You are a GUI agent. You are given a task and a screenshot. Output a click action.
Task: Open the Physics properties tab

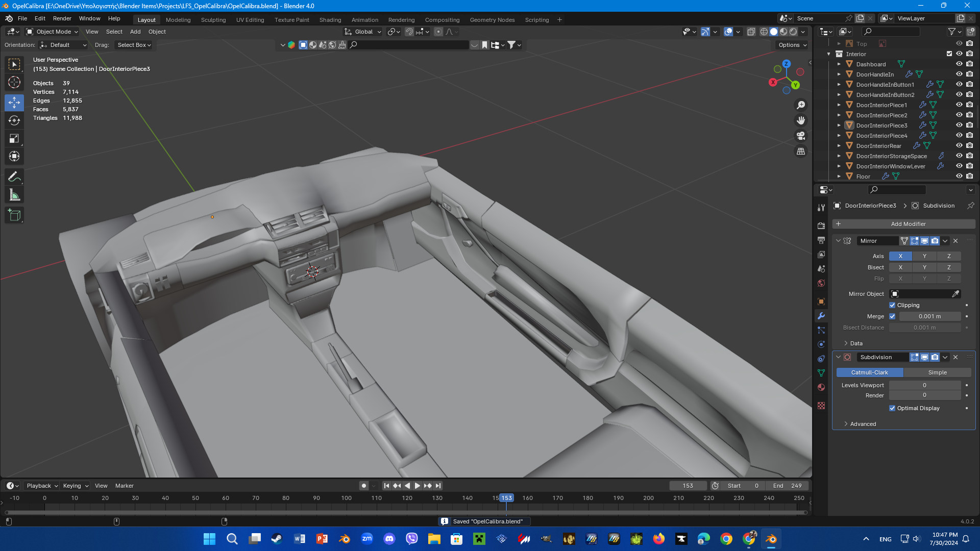821,344
